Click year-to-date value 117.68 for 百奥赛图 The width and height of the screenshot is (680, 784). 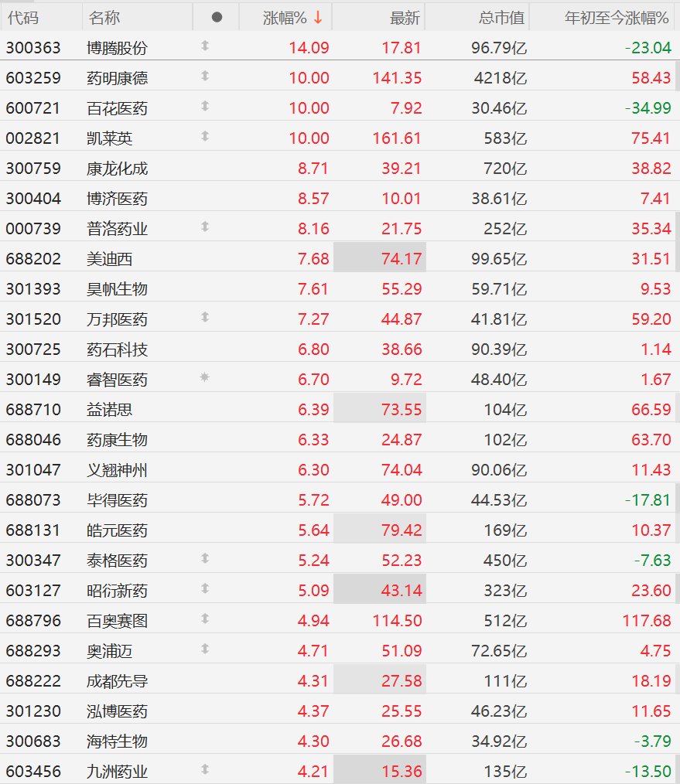[x=647, y=621]
